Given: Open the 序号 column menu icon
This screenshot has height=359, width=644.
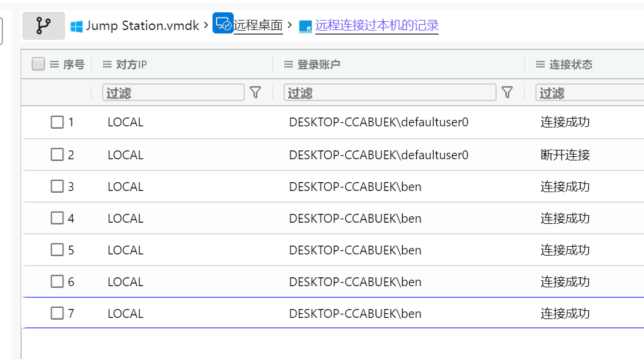Looking at the screenshot, I should tap(55, 64).
